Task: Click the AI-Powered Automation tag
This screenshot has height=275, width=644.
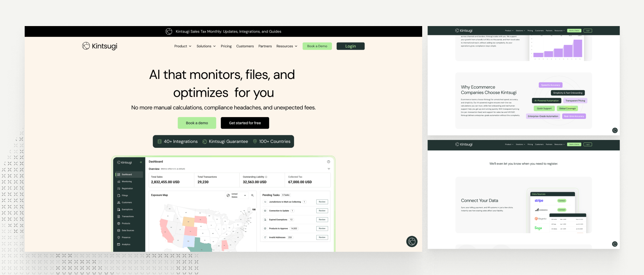Action: pos(547,101)
